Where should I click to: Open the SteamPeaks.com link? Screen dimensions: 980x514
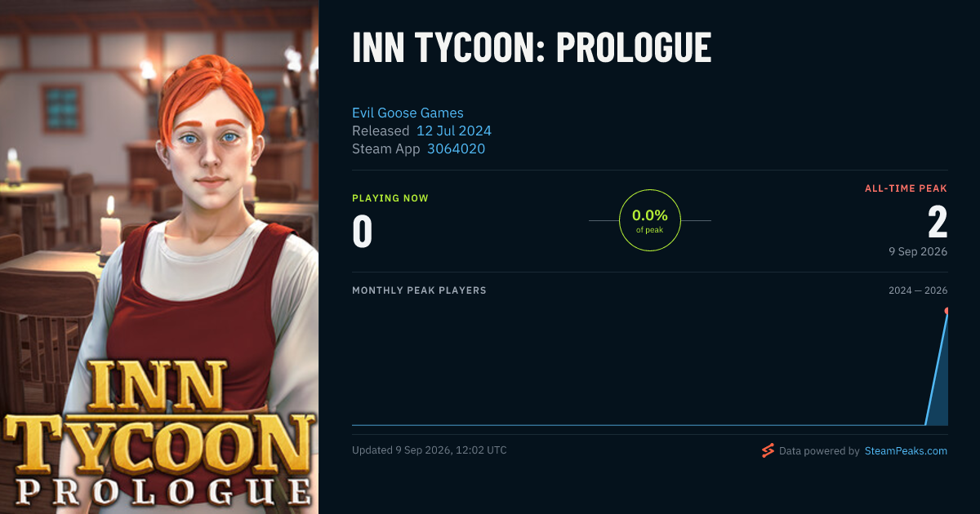click(906, 450)
